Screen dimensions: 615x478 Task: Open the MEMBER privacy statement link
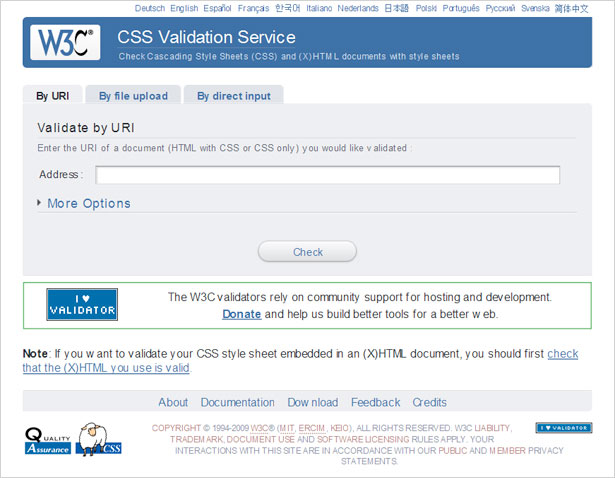pos(507,451)
